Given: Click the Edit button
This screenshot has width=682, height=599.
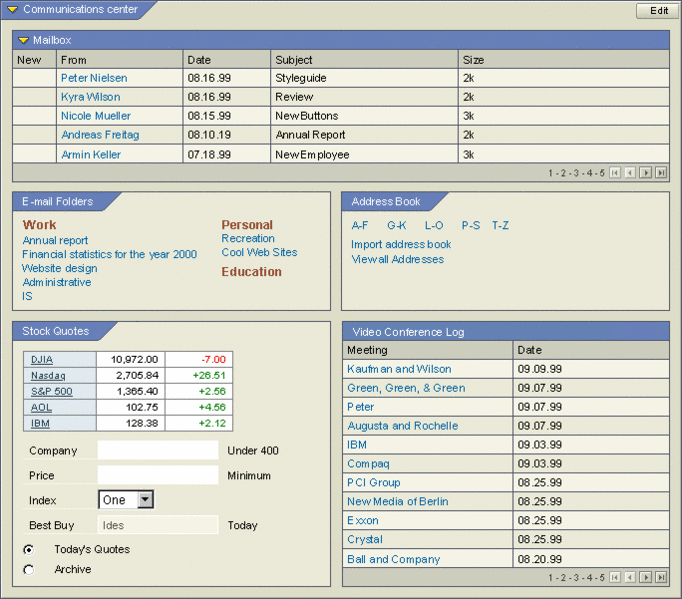Looking at the screenshot, I should [x=659, y=11].
